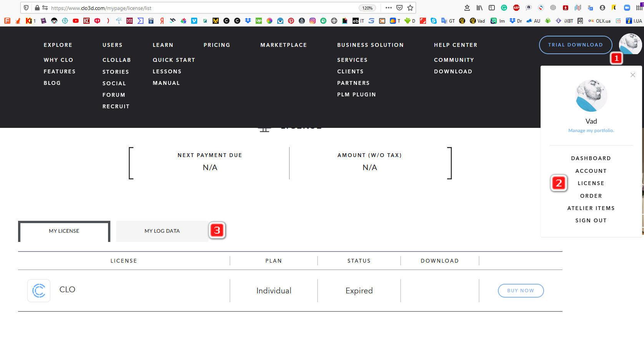This screenshot has width=644, height=341.
Task: Open the Dr Dropbox bookmark
Action: click(x=516, y=21)
